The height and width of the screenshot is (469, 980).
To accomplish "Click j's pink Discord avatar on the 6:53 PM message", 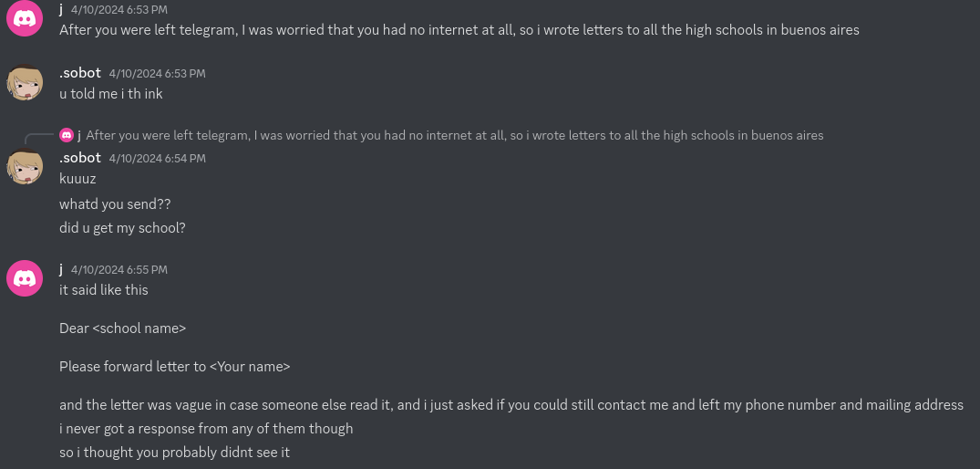I will tap(25, 18).
